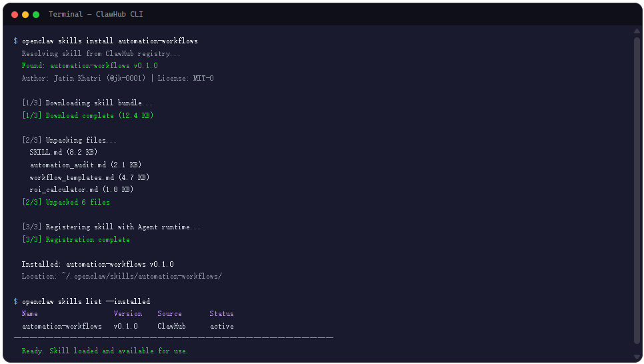This screenshot has width=644, height=364.
Task: Click the scrollbar up arrow
Action: point(637,31)
